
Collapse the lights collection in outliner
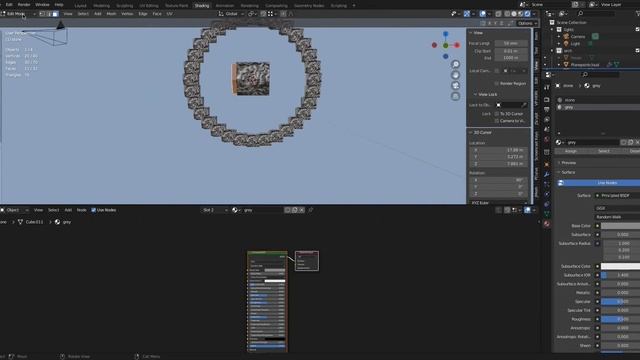click(552, 29)
